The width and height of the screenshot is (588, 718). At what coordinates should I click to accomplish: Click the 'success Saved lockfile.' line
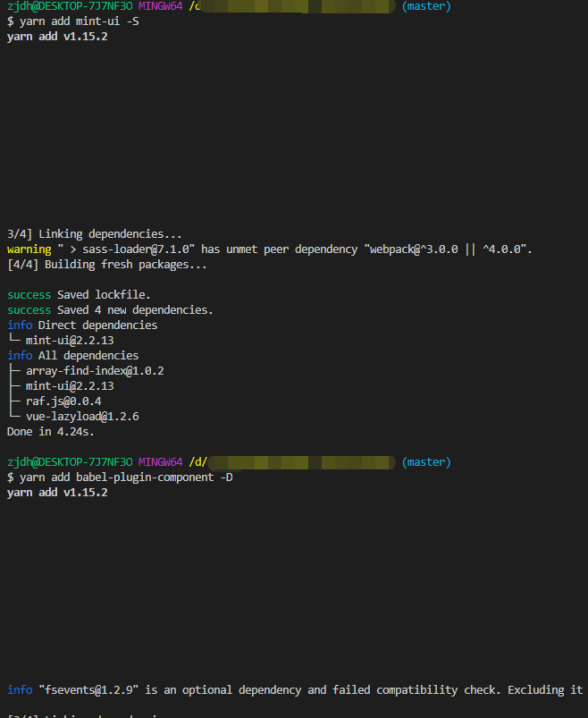[x=79, y=295]
